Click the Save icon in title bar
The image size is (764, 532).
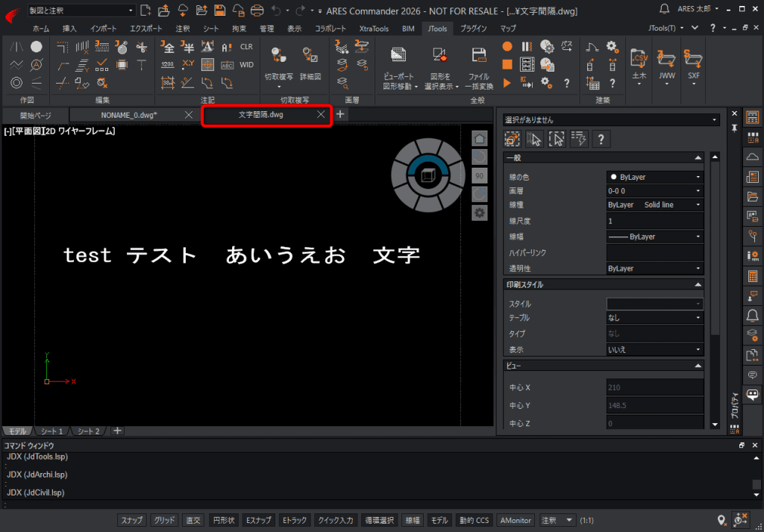tap(220, 10)
